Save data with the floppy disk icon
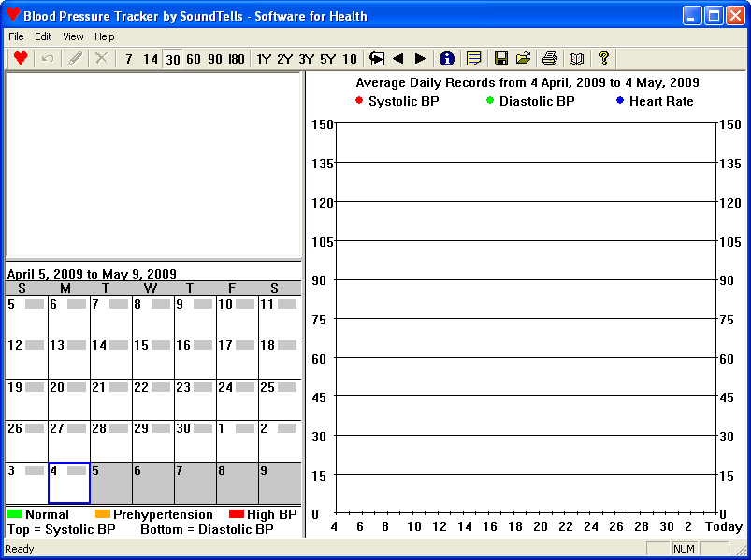The width and height of the screenshot is (751, 560). point(502,58)
